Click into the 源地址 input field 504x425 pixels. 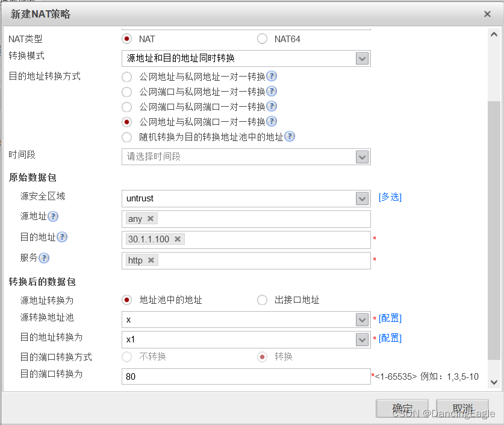pos(246,219)
